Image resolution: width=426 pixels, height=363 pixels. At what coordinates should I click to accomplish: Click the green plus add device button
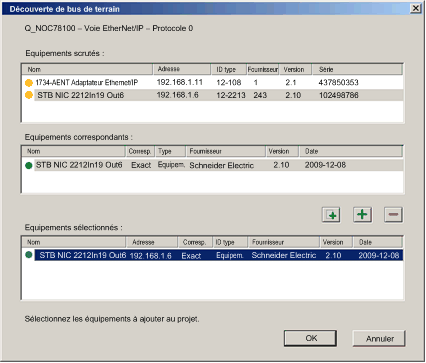pyautogui.click(x=362, y=214)
